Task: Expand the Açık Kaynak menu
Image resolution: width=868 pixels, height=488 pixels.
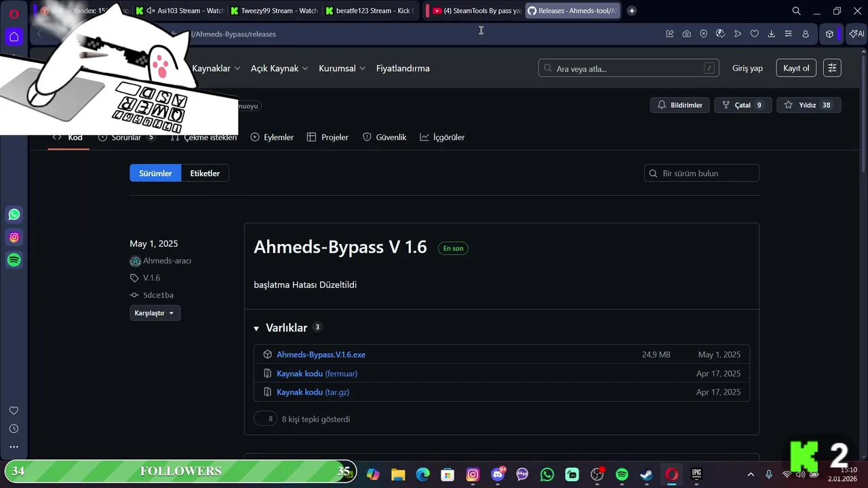Action: tap(279, 68)
